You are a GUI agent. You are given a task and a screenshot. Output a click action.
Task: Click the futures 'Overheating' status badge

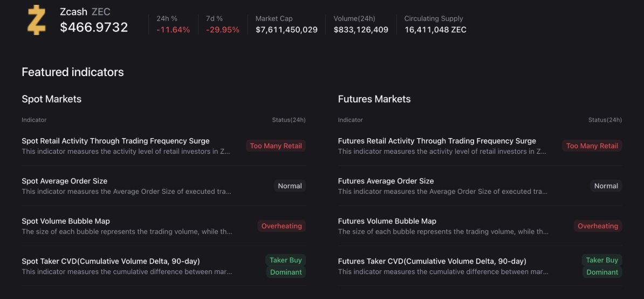click(x=598, y=226)
